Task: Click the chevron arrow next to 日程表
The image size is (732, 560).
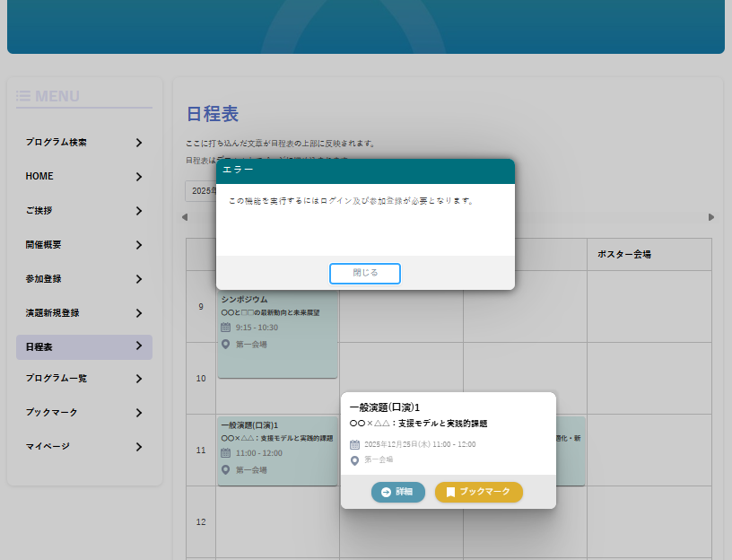Action: tap(138, 346)
